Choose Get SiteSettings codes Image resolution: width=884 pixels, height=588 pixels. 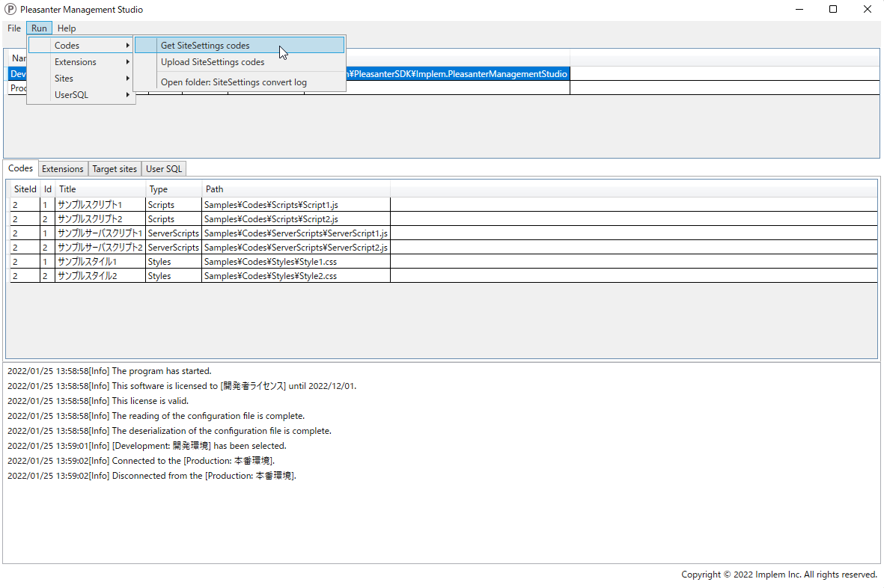[240, 46]
